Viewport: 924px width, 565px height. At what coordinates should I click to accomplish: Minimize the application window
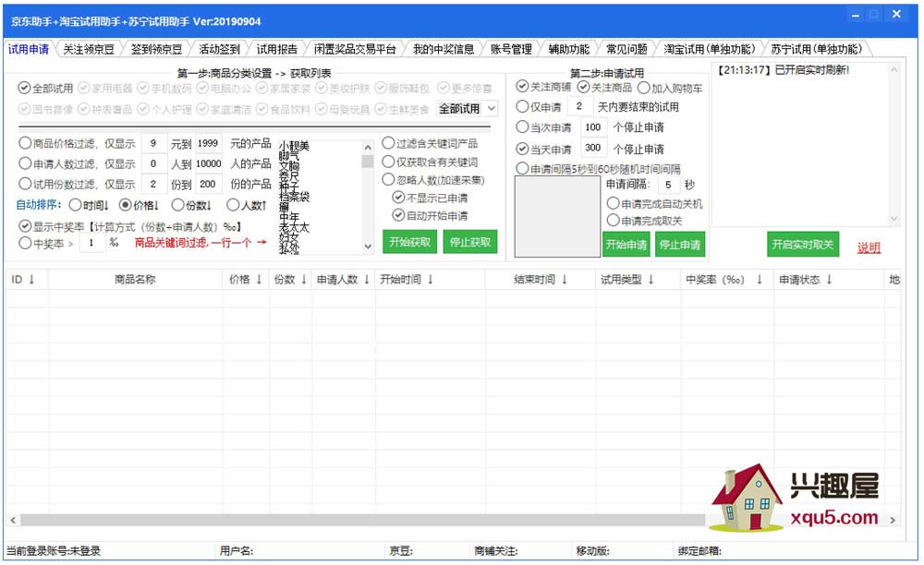pyautogui.click(x=854, y=14)
